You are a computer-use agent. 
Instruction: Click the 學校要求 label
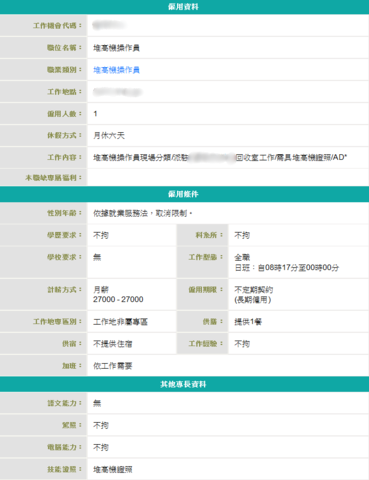point(64,257)
